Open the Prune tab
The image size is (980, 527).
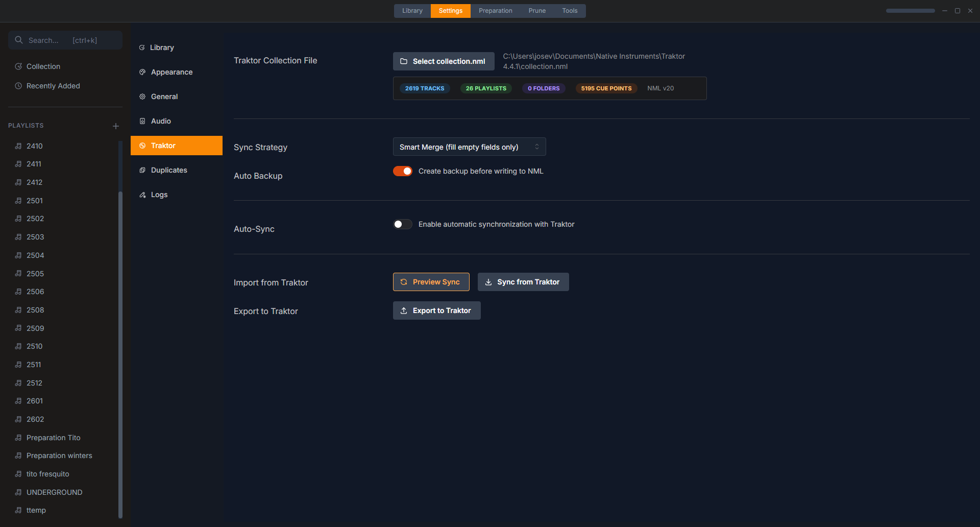click(x=536, y=10)
